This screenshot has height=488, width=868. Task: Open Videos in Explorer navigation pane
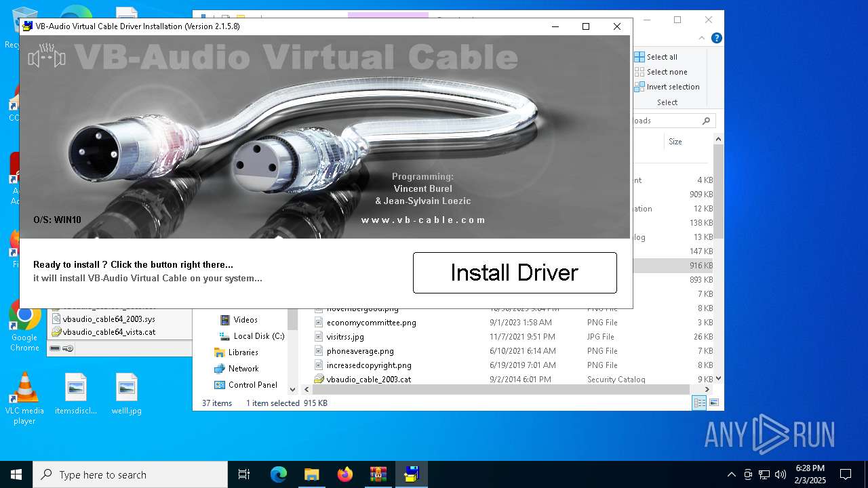tap(245, 320)
